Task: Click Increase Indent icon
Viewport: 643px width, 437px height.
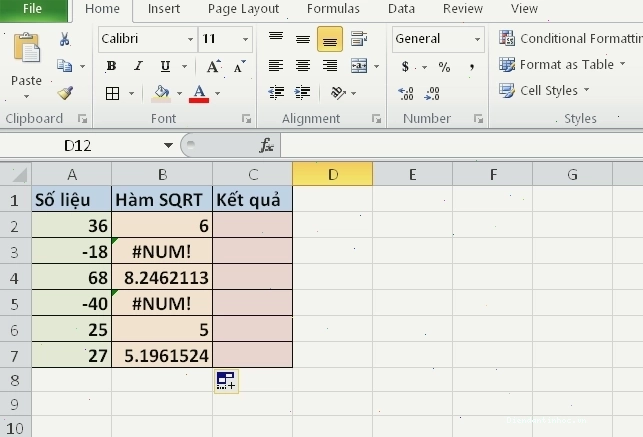Action: [x=303, y=93]
